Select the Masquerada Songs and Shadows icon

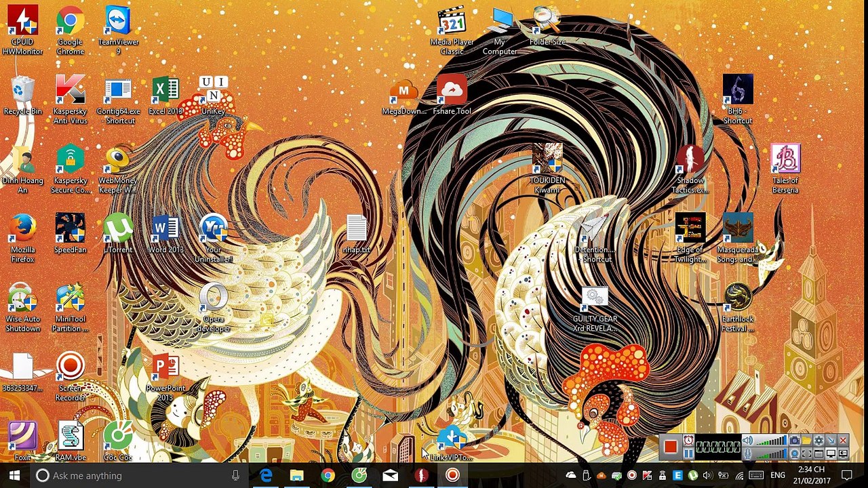[x=738, y=239]
